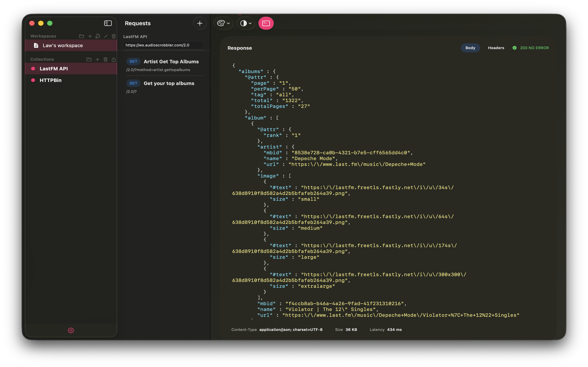Click the folder icon beside Workspaces
This screenshot has width=588, height=367.
pyautogui.click(x=82, y=36)
